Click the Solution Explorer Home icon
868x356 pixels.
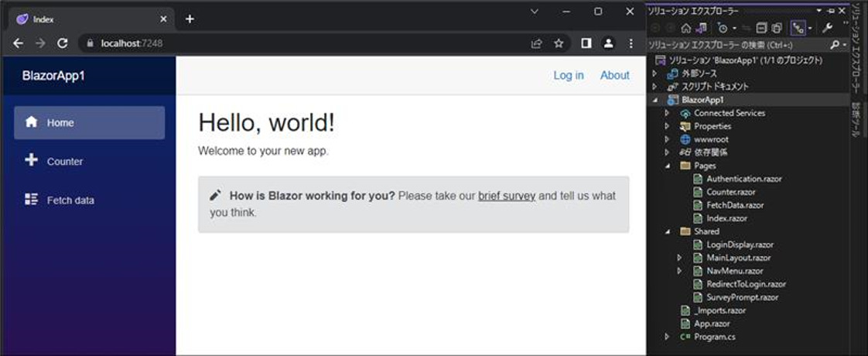coord(685,28)
